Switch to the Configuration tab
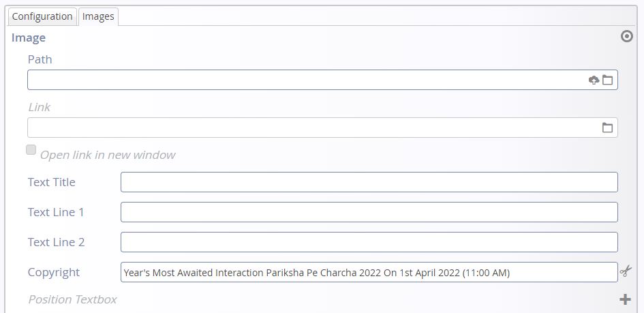This screenshot has height=313, width=644. (42, 16)
